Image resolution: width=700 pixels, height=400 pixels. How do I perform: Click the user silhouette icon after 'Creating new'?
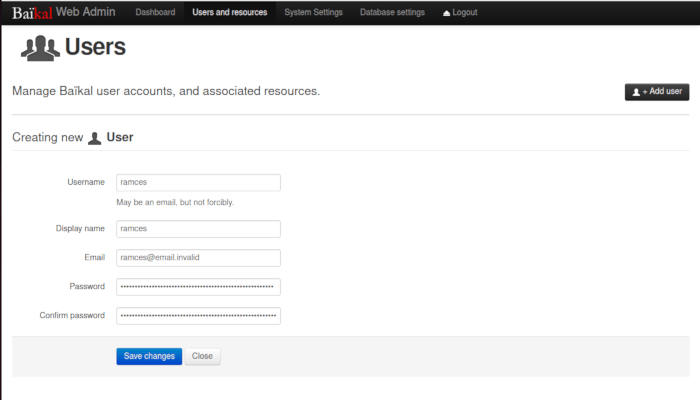[x=95, y=138]
